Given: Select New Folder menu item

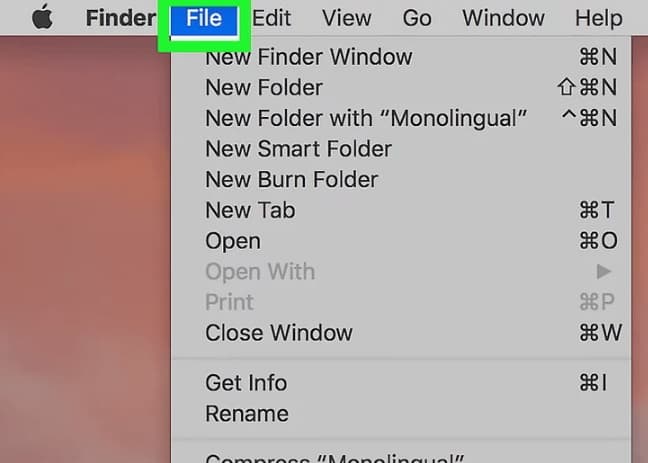Looking at the screenshot, I should click(264, 88).
